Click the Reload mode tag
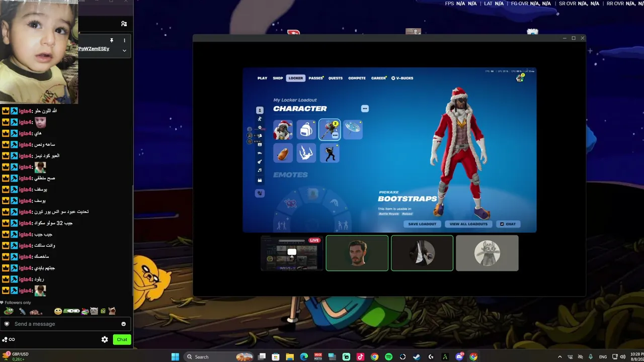Screen dimensions: 644x362 pos(407,214)
